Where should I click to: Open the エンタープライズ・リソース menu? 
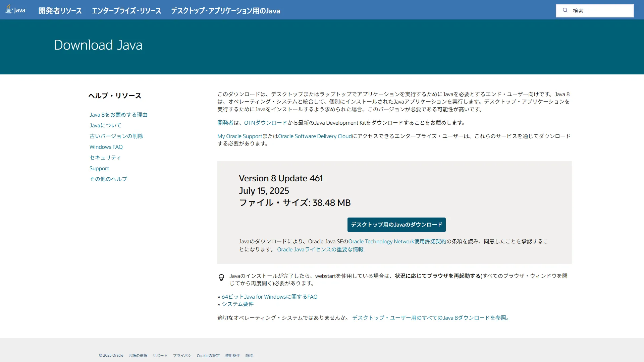coord(126,11)
